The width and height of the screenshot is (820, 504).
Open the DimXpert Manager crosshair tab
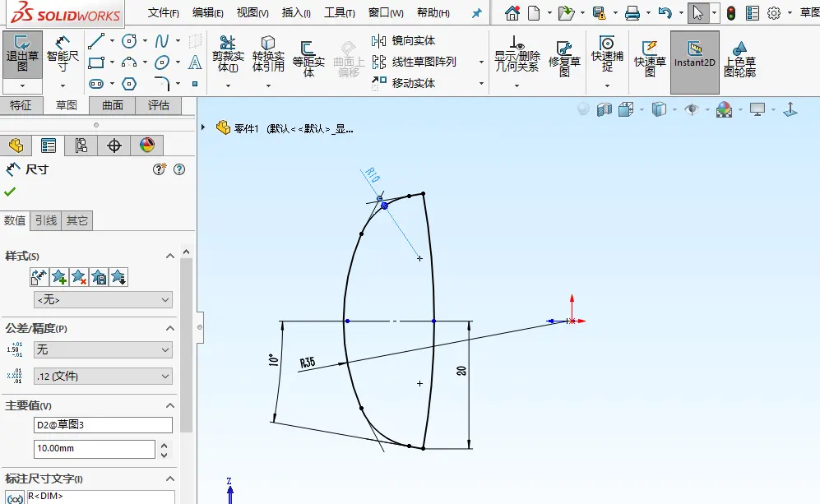click(x=114, y=146)
